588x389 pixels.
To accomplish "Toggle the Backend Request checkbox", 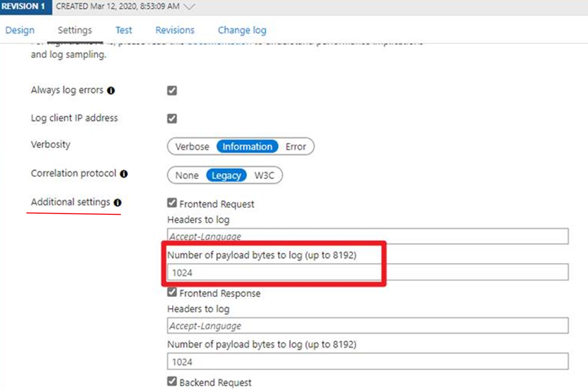I will coord(172,381).
